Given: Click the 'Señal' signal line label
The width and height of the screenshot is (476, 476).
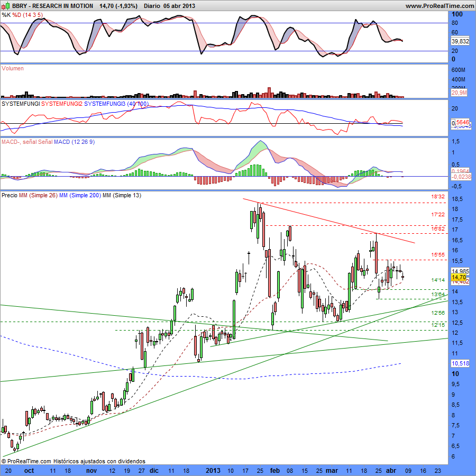Looking at the screenshot, I should coord(45,142).
